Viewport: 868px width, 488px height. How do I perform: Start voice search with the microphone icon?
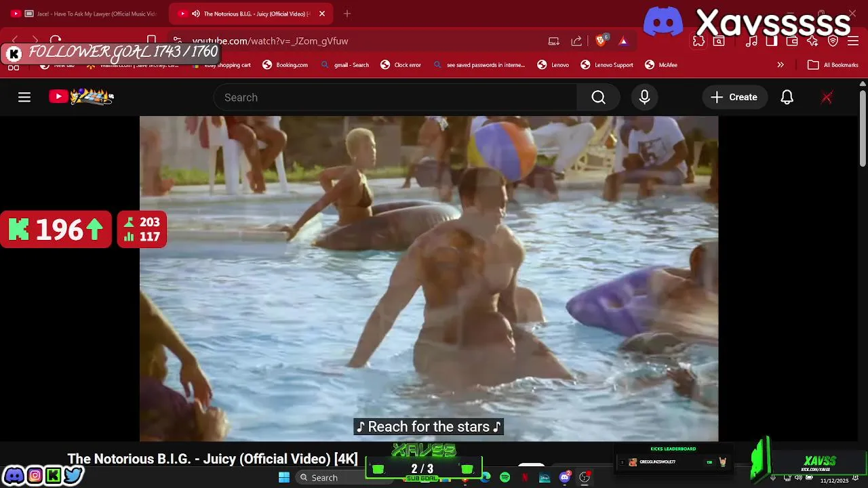[645, 97]
